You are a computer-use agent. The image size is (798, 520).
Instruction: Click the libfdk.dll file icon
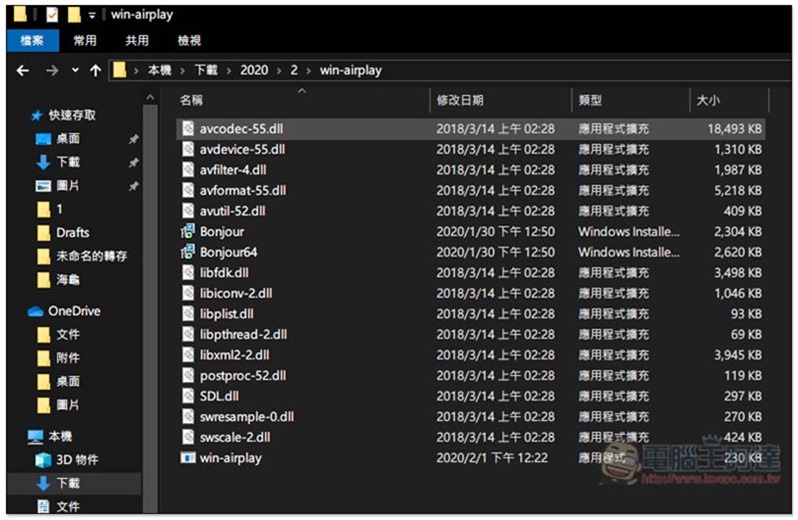188,273
